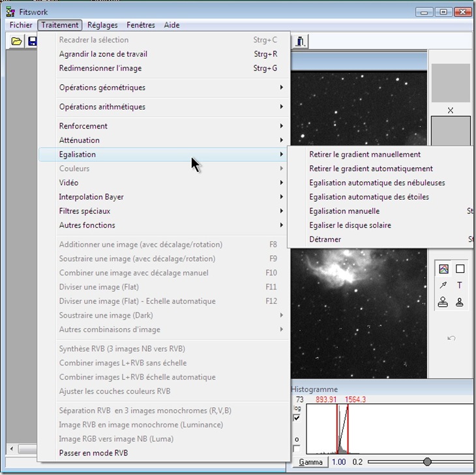Click the Gamma button
The height and width of the screenshot is (475, 476).
pyautogui.click(x=310, y=462)
